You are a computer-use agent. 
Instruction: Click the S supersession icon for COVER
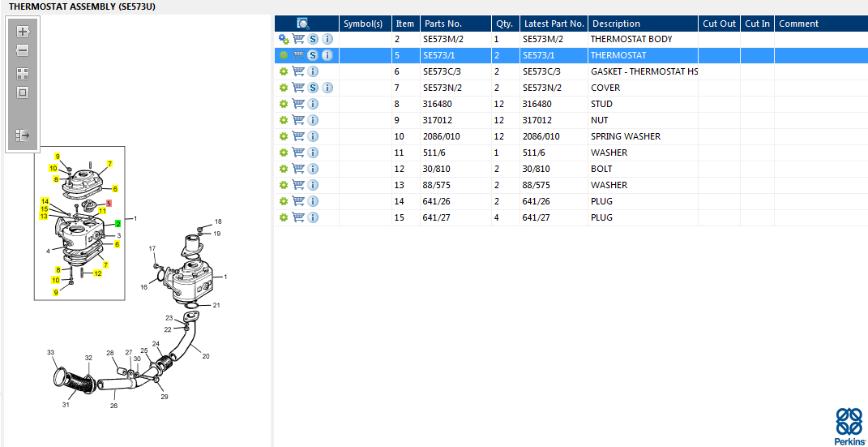(x=313, y=88)
